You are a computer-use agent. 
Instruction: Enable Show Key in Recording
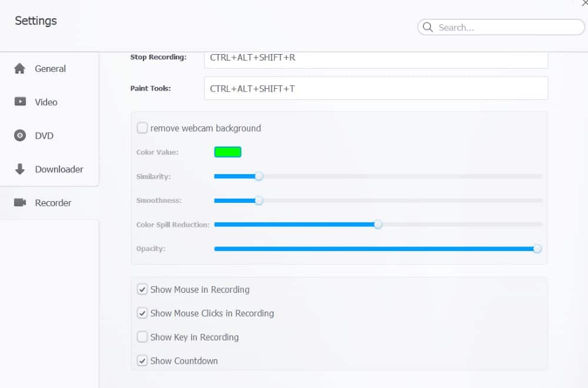(142, 337)
